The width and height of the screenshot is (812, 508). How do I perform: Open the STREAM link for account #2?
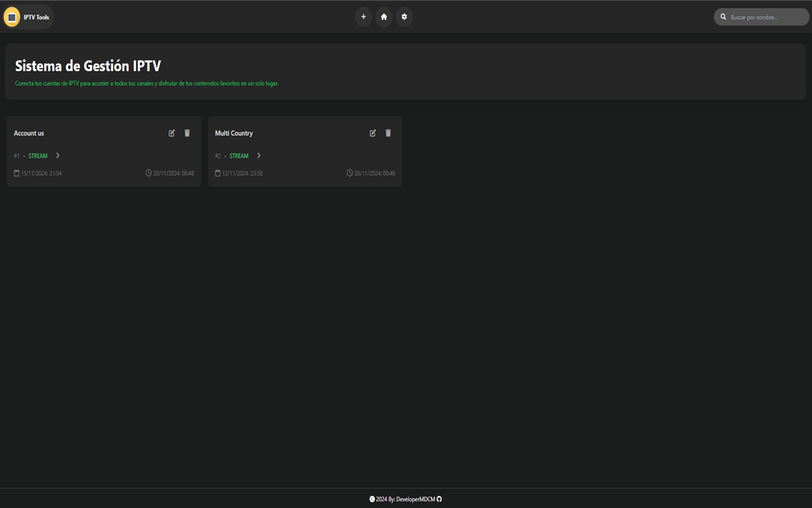tap(239, 156)
